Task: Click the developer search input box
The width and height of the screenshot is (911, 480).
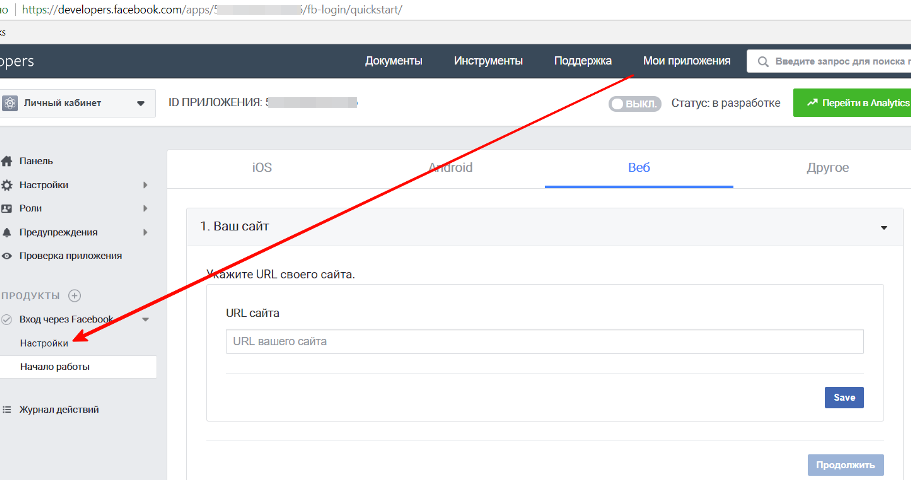Action: point(829,61)
